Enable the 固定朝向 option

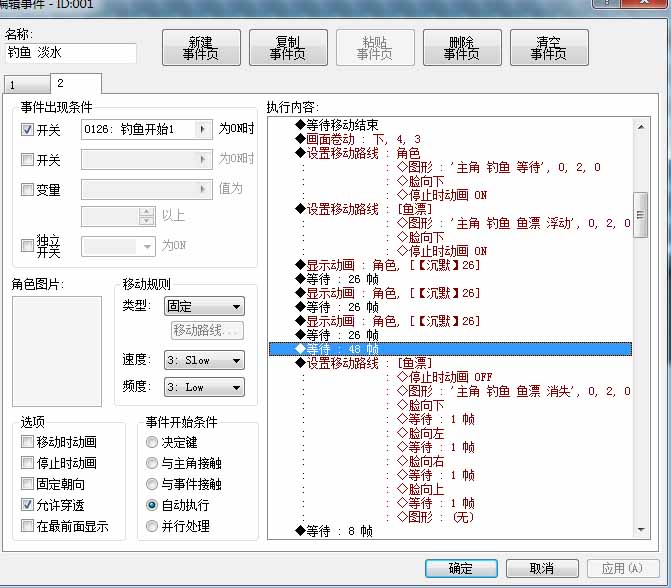pyautogui.click(x=27, y=484)
